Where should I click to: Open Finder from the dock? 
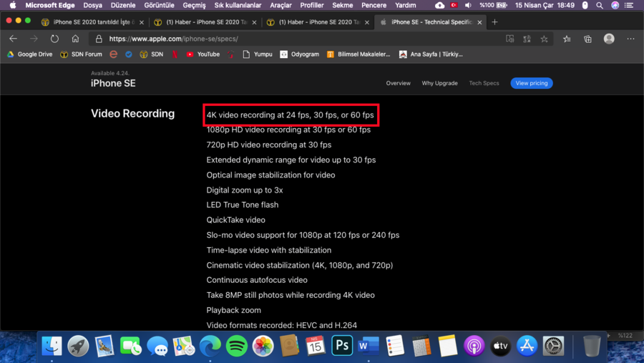[52, 346]
